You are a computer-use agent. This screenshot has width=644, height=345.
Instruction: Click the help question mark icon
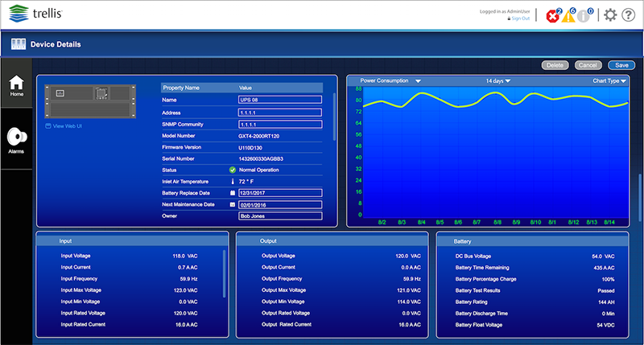pos(629,15)
